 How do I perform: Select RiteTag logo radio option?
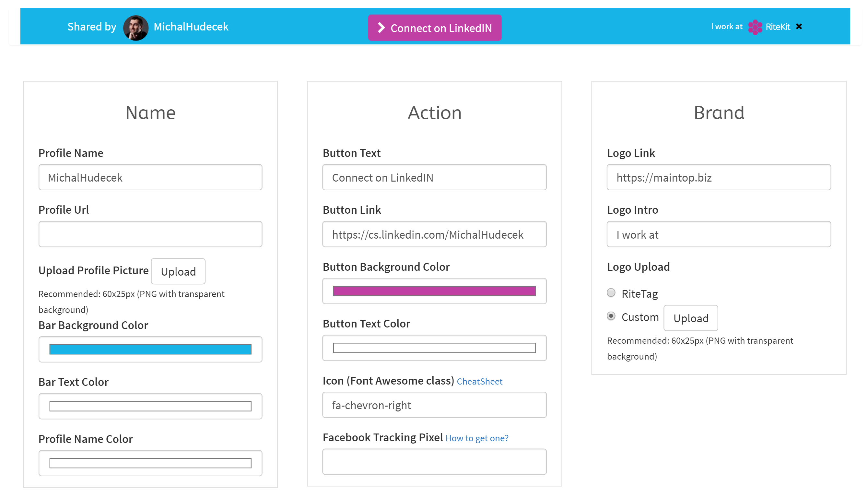click(x=611, y=293)
